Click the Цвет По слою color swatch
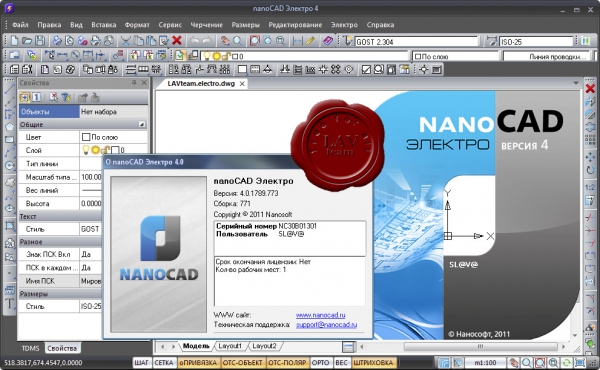Viewport: 600px width, 370px height. (86, 137)
